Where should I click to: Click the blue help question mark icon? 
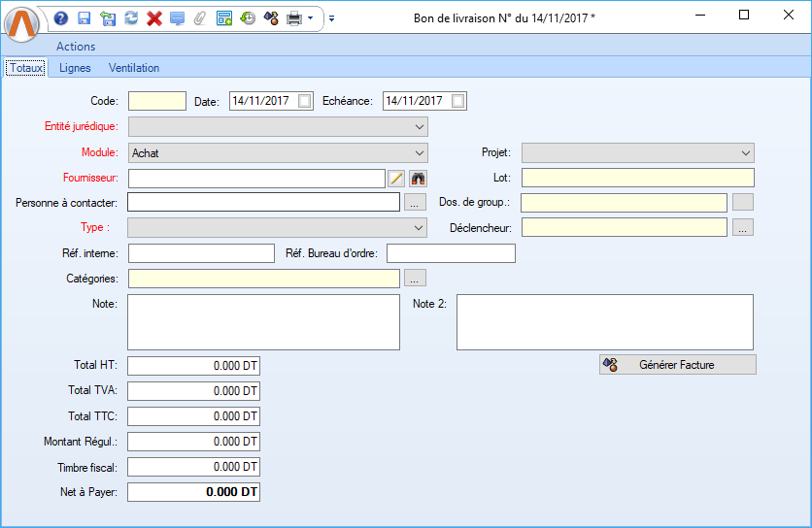coord(60,17)
